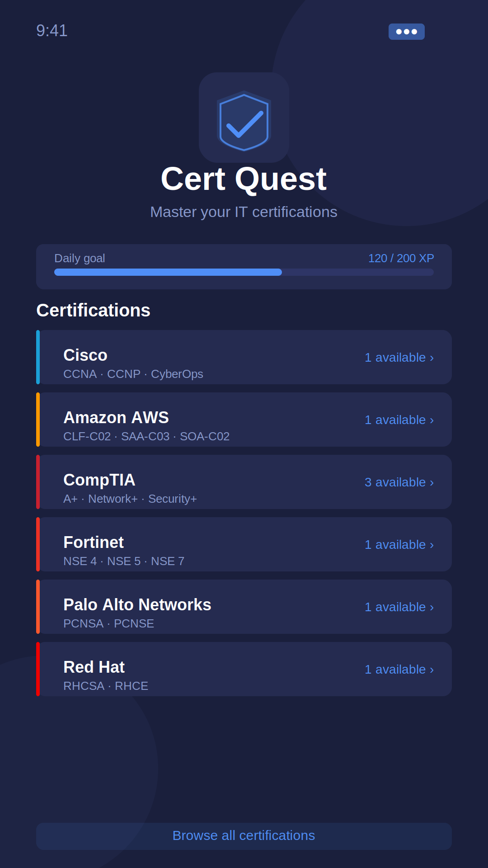Expand Cisco's 1 available item
The width and height of the screenshot is (488, 868).
click(x=399, y=357)
